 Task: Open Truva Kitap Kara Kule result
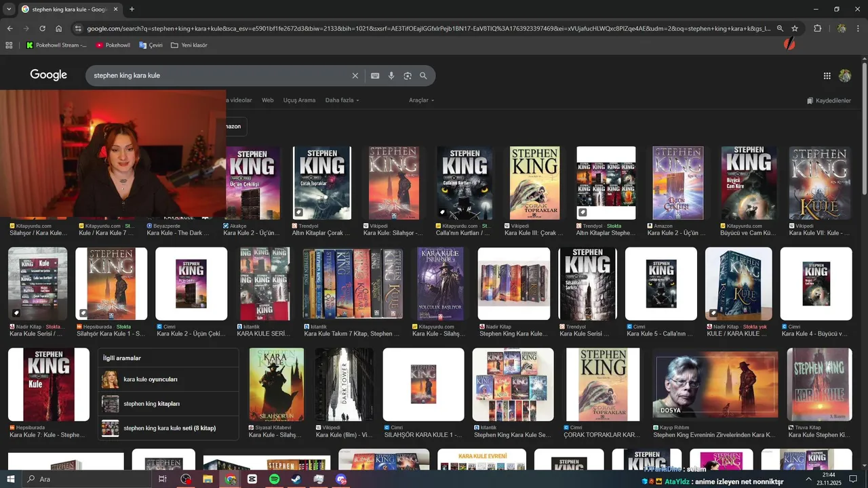[x=819, y=385]
